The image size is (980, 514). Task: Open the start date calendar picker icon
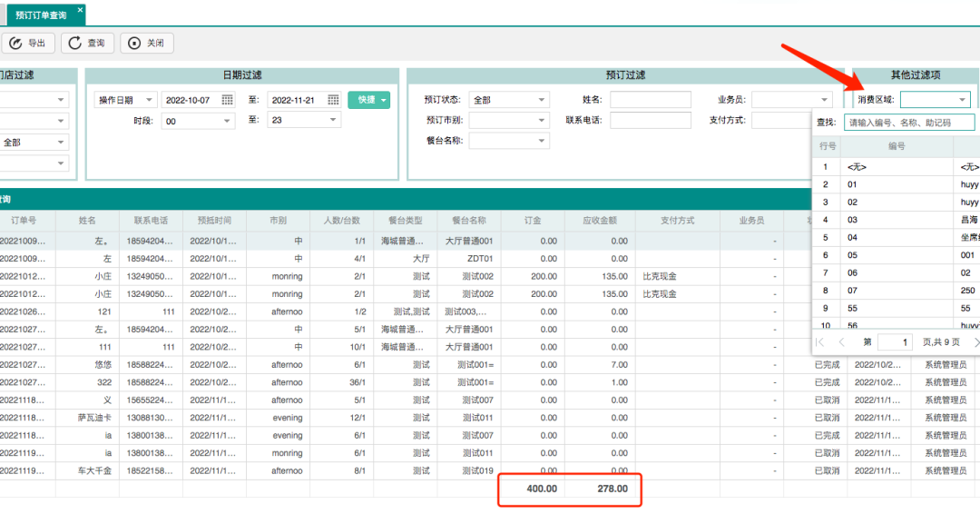point(227,100)
